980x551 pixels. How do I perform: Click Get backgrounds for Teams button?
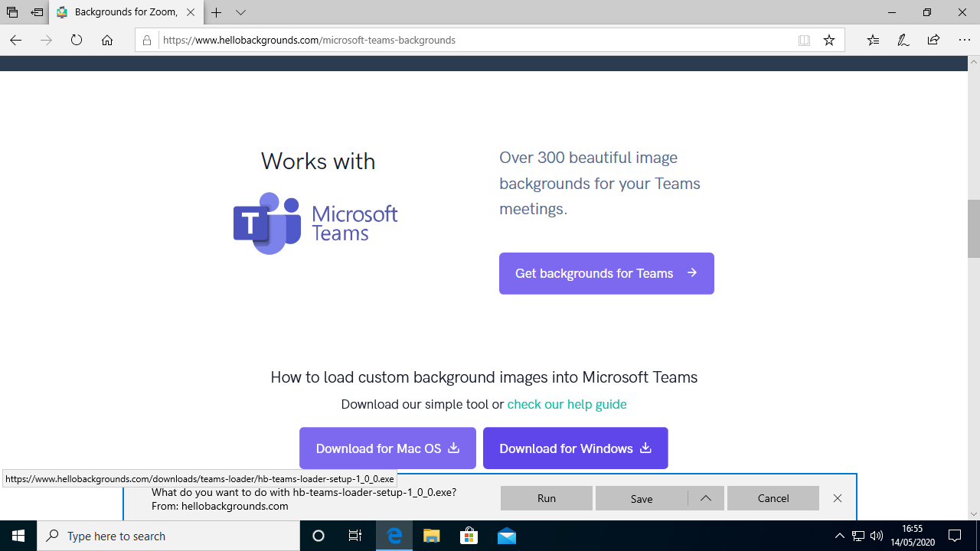click(x=606, y=273)
